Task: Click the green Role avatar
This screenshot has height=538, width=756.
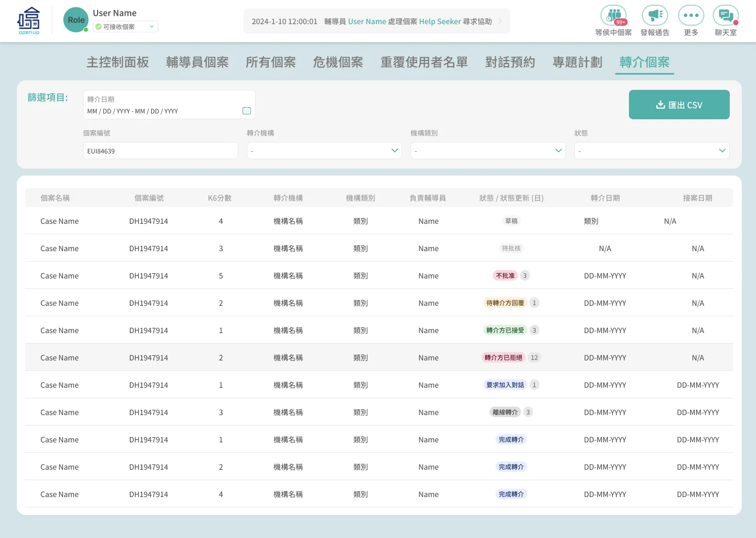Action: click(76, 20)
